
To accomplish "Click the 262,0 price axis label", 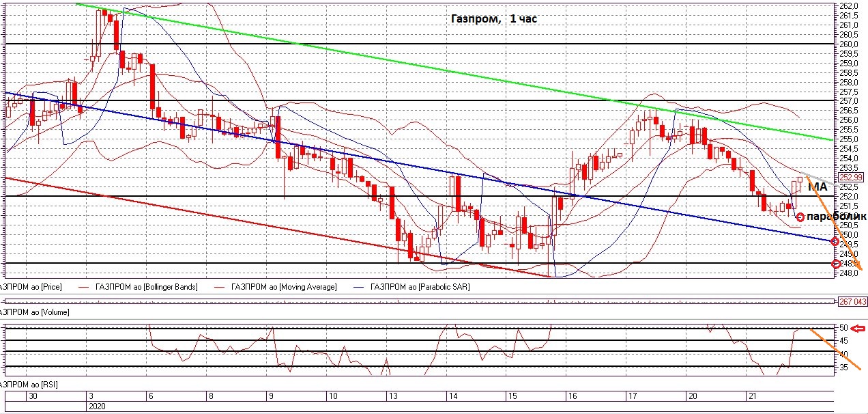I will tap(848, 6).
